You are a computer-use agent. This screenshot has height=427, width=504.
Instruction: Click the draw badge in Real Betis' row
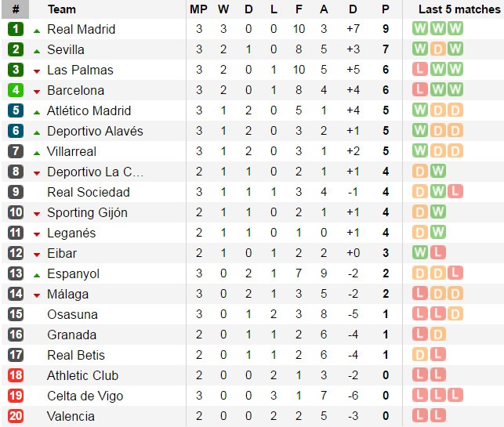(420, 355)
